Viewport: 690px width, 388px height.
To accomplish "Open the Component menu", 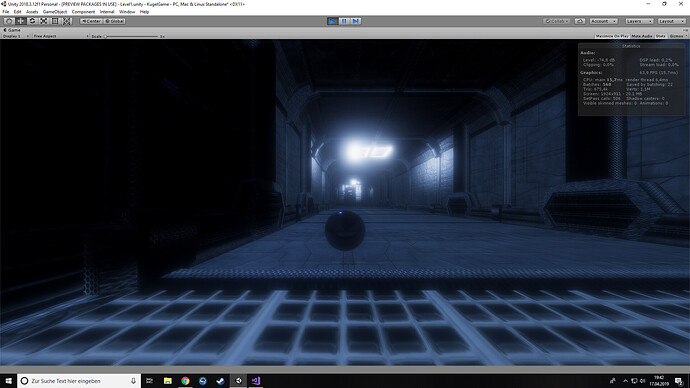I will [83, 12].
